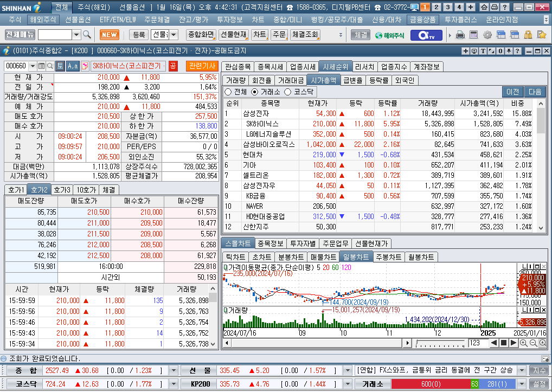Select the 코스닥 radio button
The width and height of the screenshot is (552, 392).
tap(287, 92)
